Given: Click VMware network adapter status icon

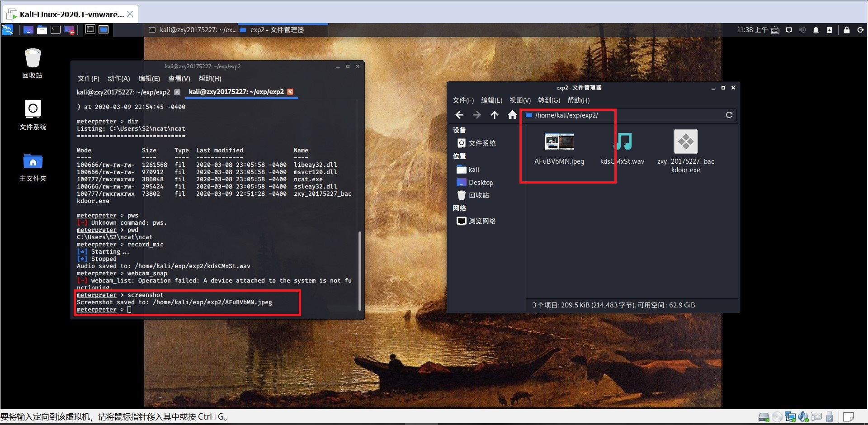Looking at the screenshot, I should coord(790,417).
